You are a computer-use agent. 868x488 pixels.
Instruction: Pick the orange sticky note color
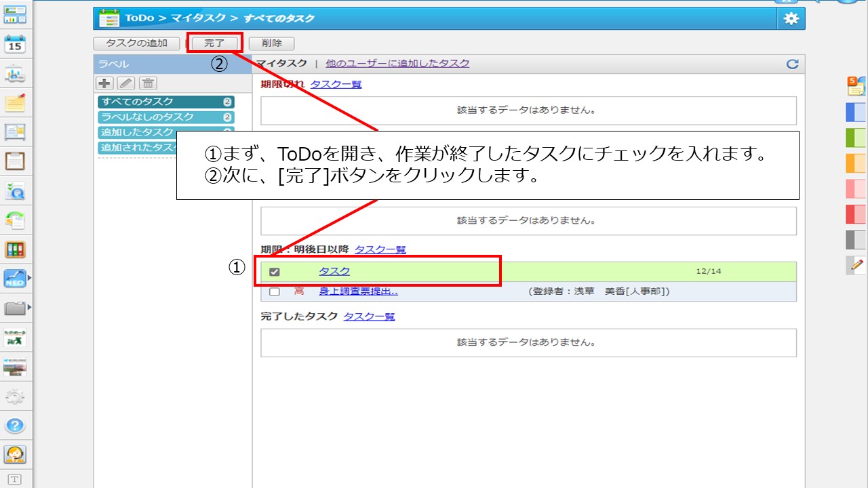click(856, 163)
